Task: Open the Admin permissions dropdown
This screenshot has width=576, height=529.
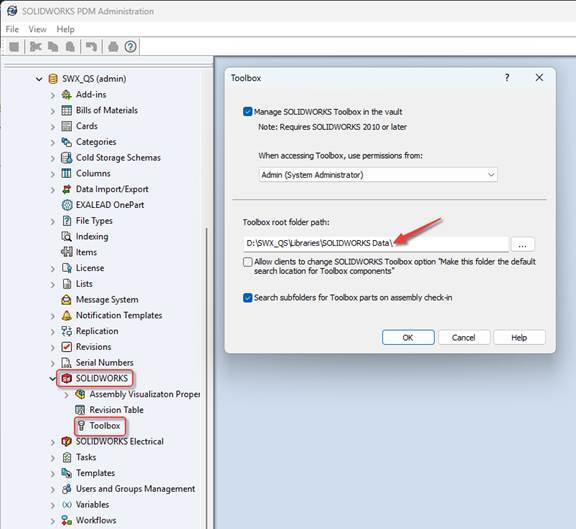Action: click(378, 175)
